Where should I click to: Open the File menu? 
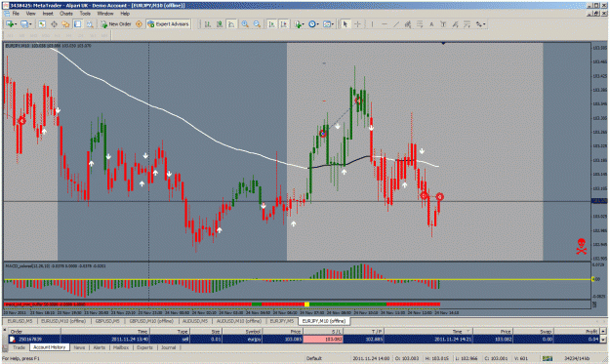tap(16, 14)
